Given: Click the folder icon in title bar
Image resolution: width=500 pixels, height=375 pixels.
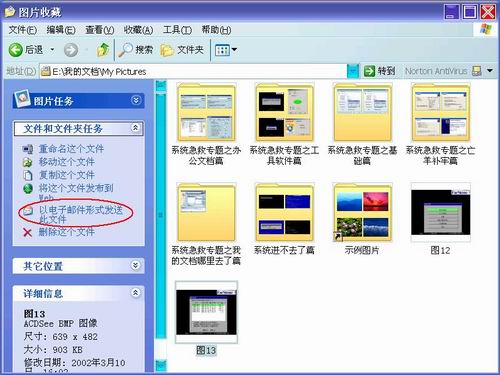Looking at the screenshot, I should pyautogui.click(x=10, y=12).
